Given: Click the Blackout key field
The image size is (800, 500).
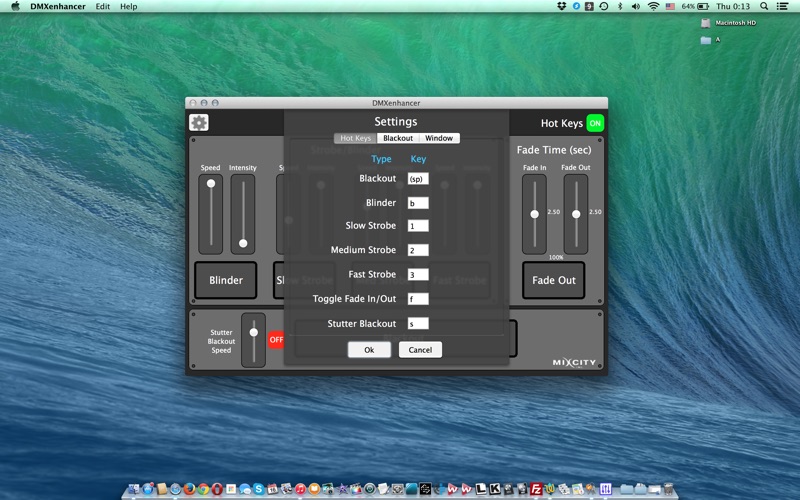Looking at the screenshot, I should pyautogui.click(x=418, y=179).
